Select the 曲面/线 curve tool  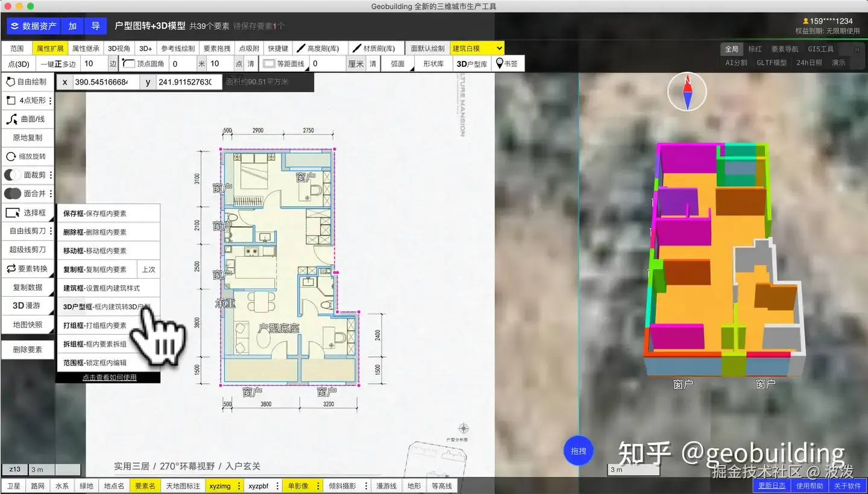27,119
